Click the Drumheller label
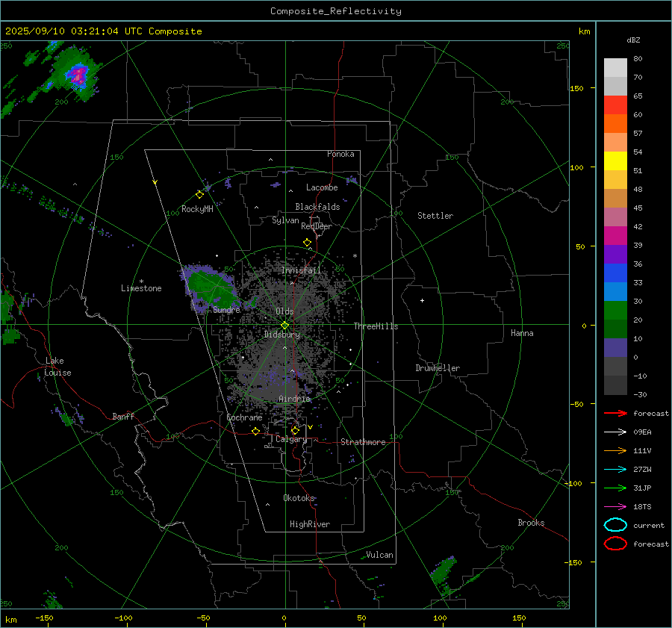 tap(438, 368)
